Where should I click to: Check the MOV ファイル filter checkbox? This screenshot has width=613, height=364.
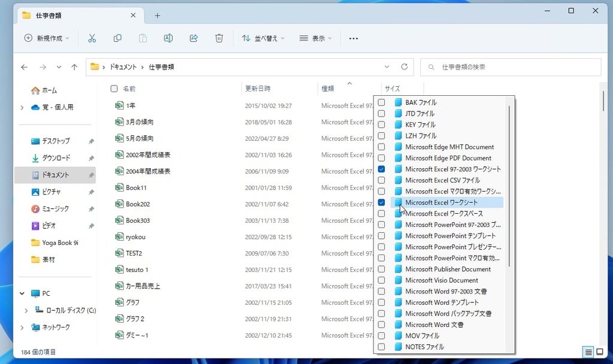(x=381, y=336)
